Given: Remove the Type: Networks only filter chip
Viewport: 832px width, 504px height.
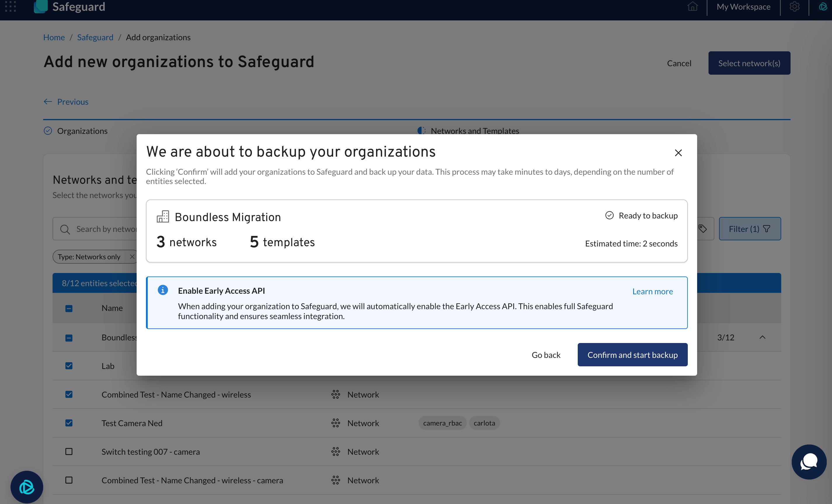Looking at the screenshot, I should (132, 257).
